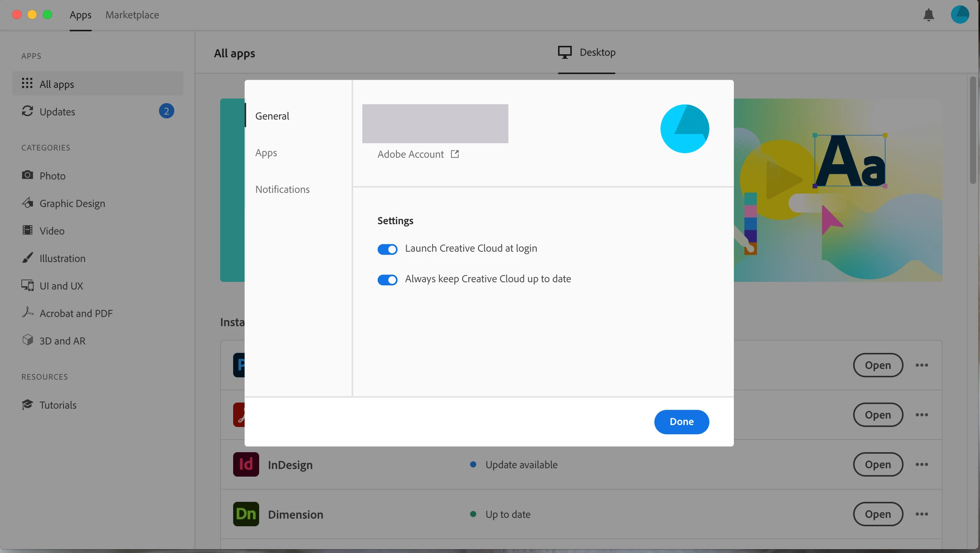Open more options for InDesign
Viewport: 980px width, 553px height.
click(x=922, y=464)
